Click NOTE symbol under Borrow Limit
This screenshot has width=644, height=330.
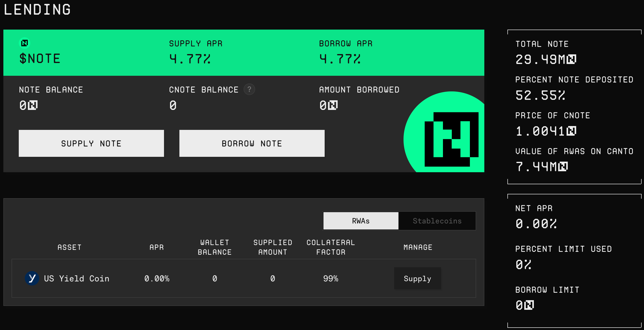[x=529, y=305]
